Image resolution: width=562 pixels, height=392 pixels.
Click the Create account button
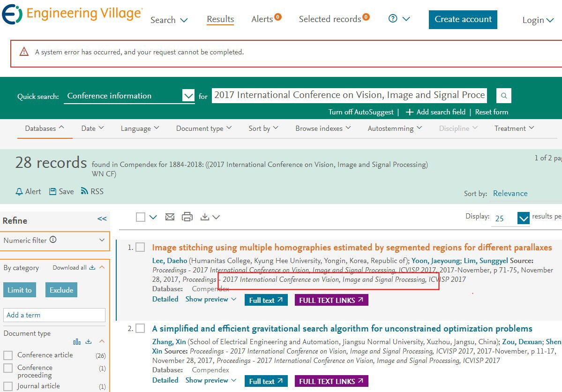point(463,20)
